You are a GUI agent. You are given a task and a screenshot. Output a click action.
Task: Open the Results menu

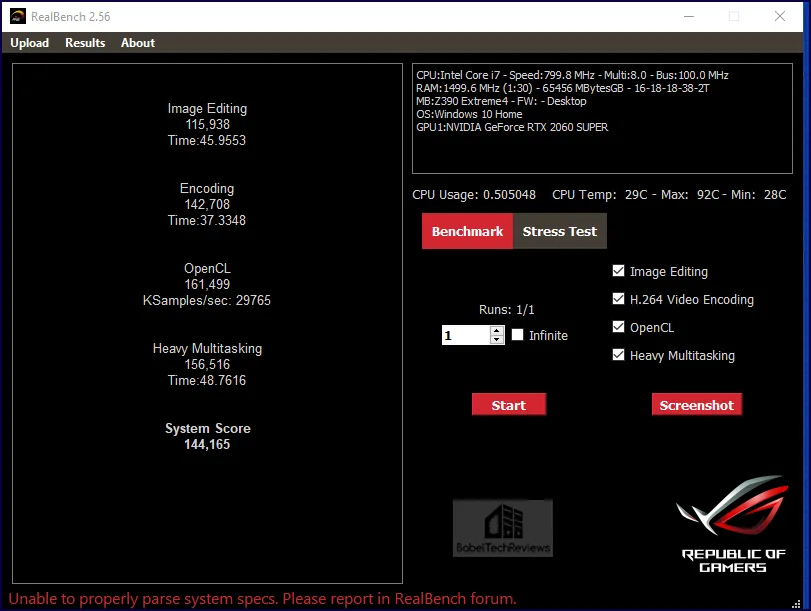pos(85,43)
